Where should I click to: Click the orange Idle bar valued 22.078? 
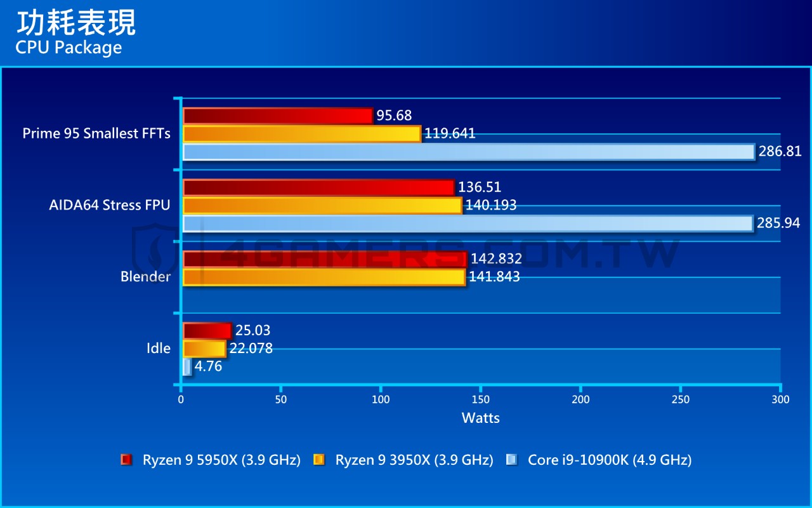click(204, 349)
